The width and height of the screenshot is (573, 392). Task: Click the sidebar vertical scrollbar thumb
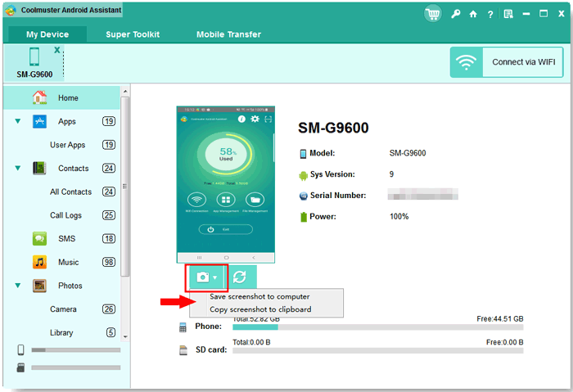[125, 187]
